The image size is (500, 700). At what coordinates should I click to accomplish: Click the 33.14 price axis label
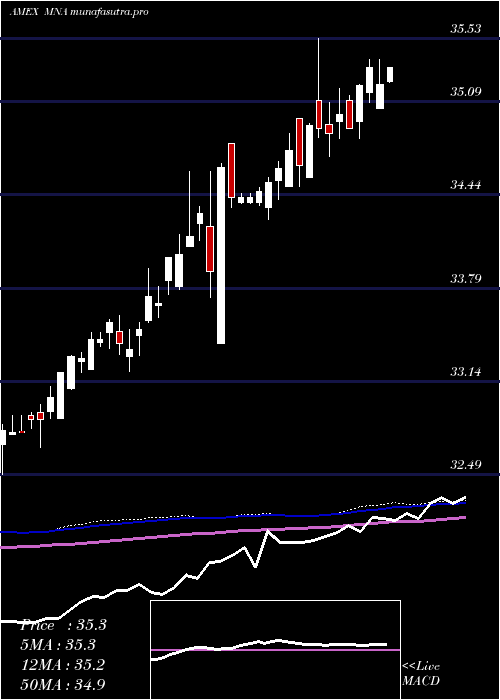465,372
